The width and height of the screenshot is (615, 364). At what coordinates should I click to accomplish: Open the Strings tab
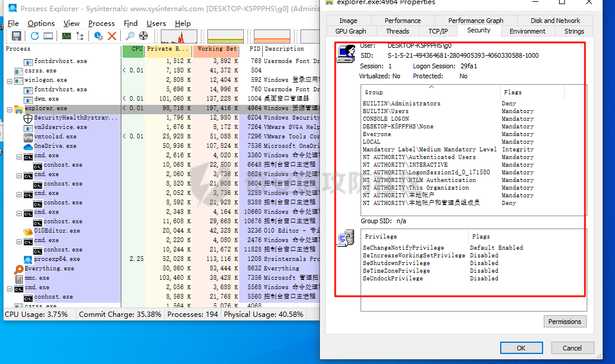[574, 31]
